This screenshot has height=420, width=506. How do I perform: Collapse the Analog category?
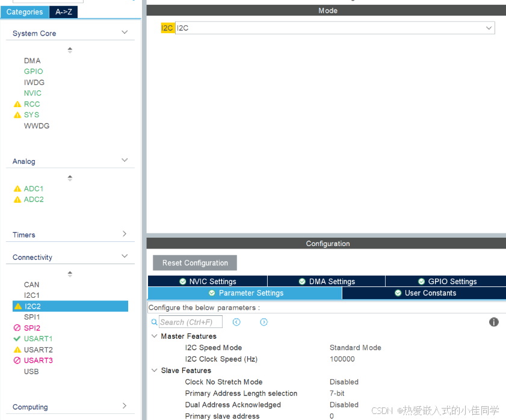125,160
